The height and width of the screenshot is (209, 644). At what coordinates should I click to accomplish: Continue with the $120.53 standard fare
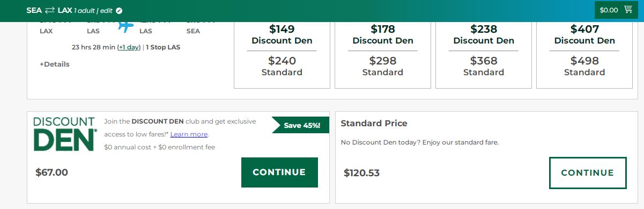pos(588,173)
